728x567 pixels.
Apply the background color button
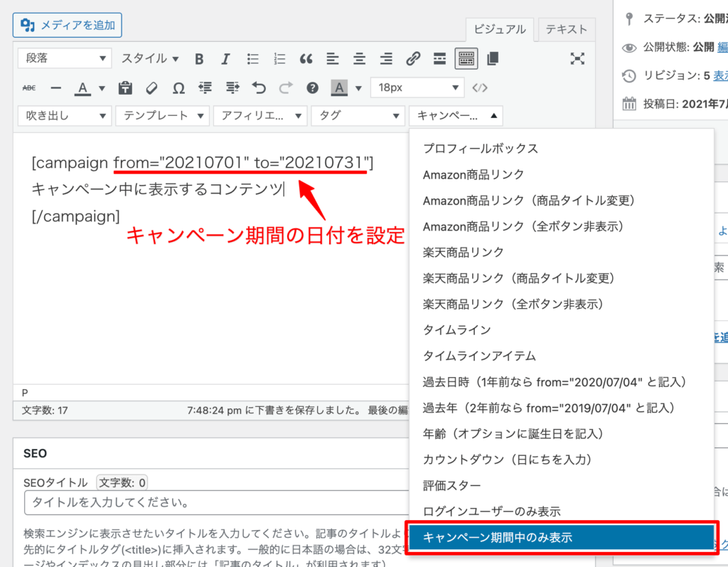point(339,88)
